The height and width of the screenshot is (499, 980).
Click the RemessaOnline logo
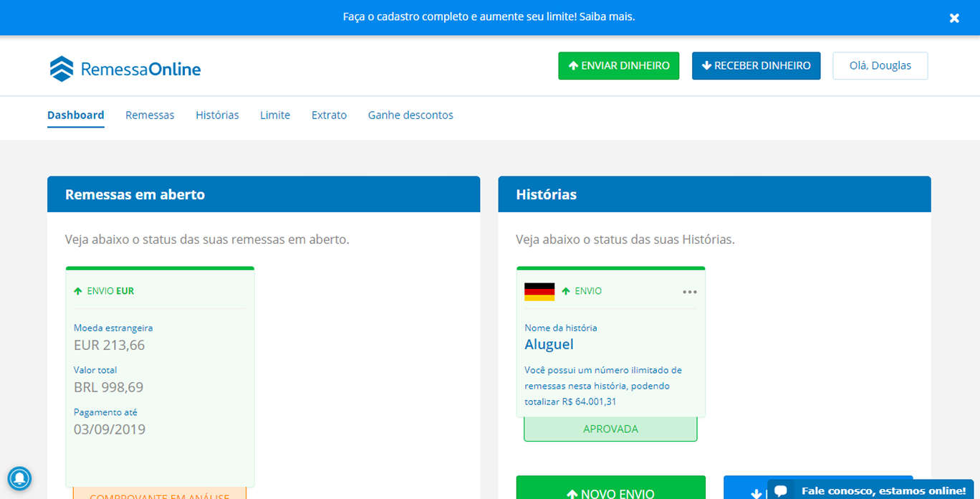tap(125, 69)
